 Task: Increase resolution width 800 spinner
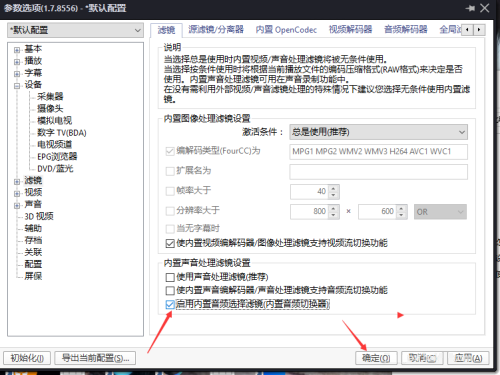(x=334, y=208)
